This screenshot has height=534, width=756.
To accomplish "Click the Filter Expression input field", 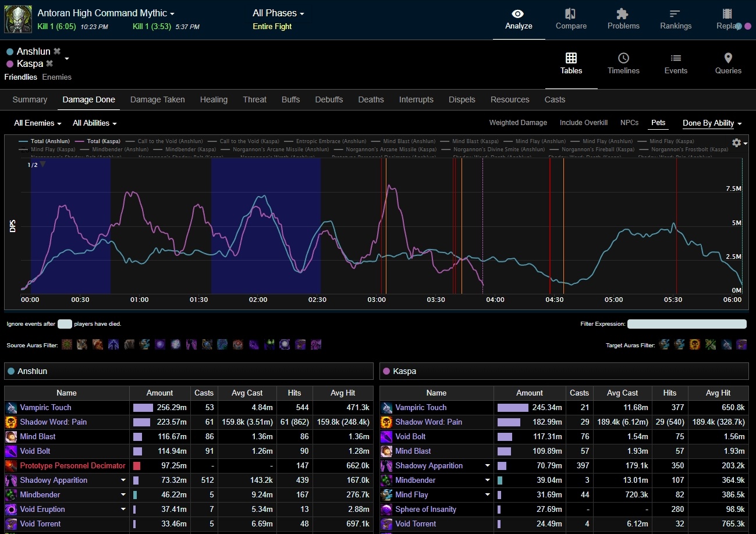I will click(x=687, y=324).
